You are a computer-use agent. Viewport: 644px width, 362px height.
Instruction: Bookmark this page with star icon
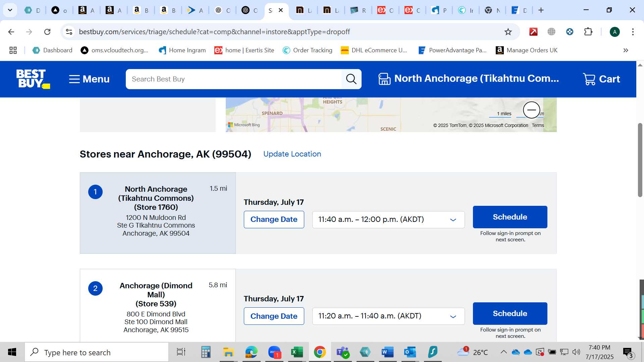pyautogui.click(x=508, y=32)
